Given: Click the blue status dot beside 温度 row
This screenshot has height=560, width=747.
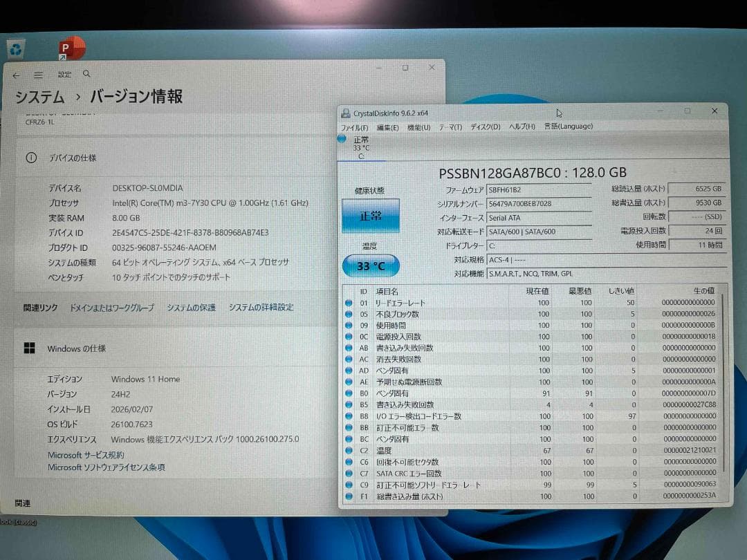Looking at the screenshot, I should [349, 449].
